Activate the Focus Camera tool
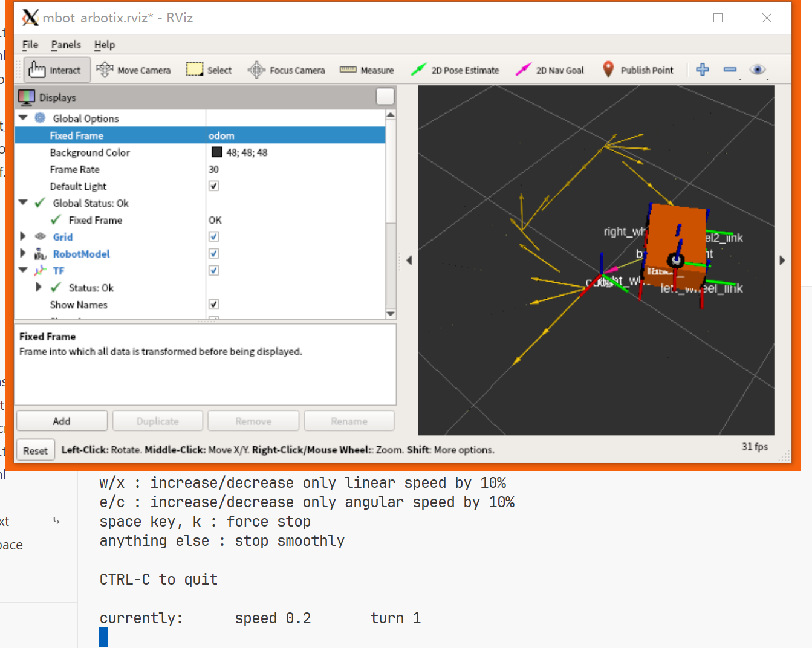This screenshot has width=812, height=648. 287,70
